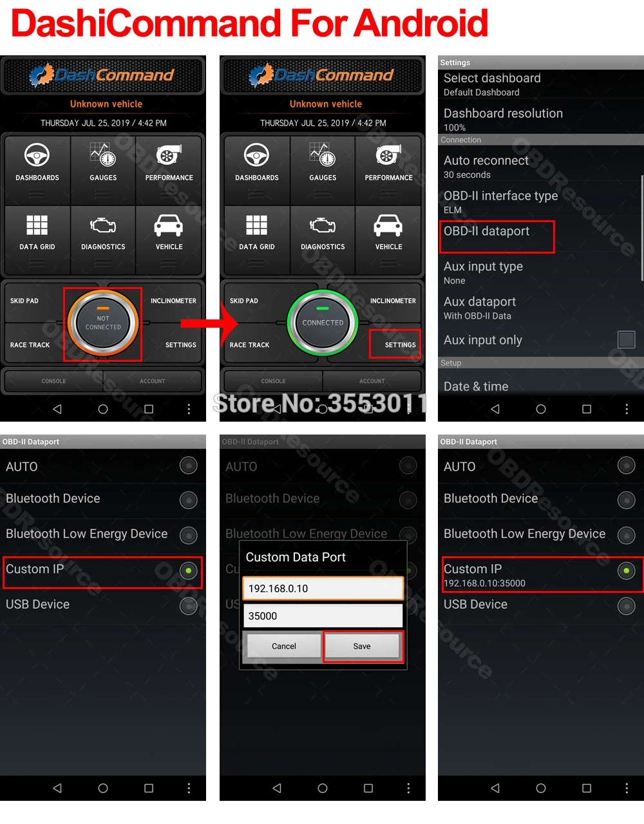
Task: Select Custom IP radio on list without IP address
Action: pos(189,571)
